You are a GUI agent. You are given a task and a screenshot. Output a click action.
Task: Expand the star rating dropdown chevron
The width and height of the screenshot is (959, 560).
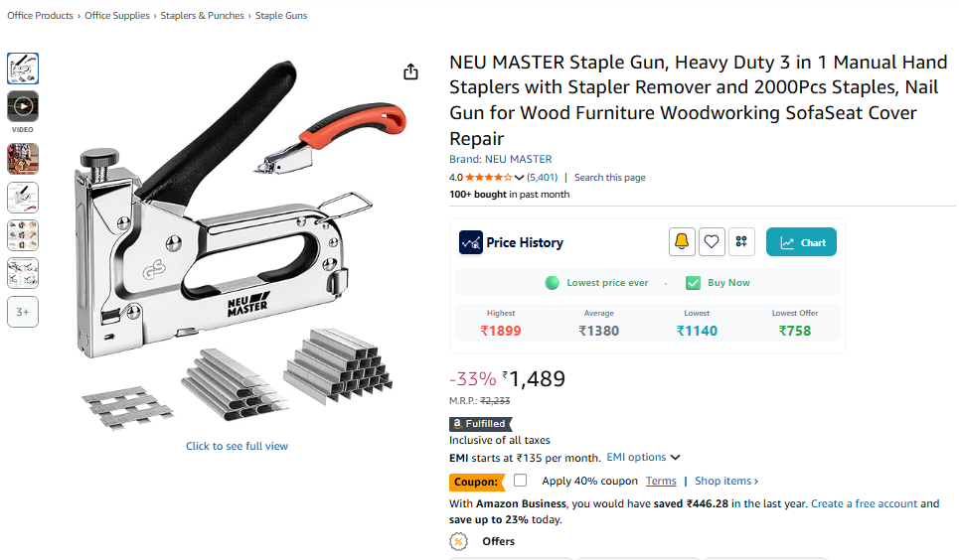tap(520, 178)
